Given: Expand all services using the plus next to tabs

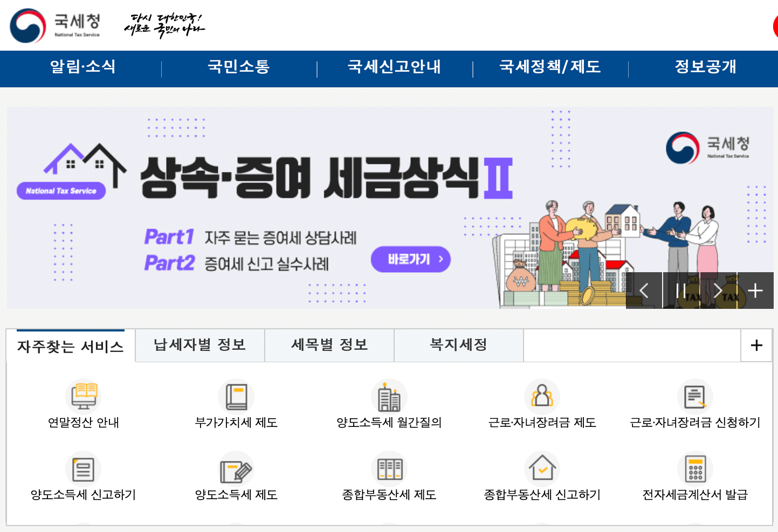Looking at the screenshot, I should tap(756, 346).
